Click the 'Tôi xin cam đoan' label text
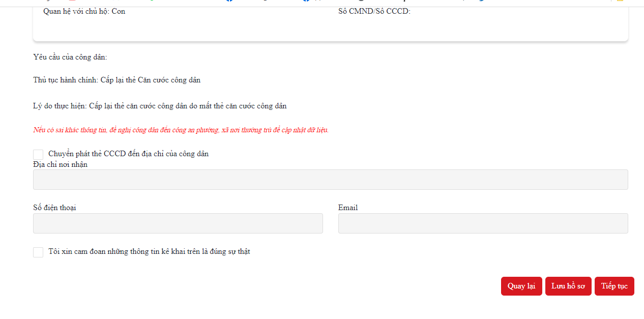Image resolution: width=644 pixels, height=319 pixels. [149, 251]
